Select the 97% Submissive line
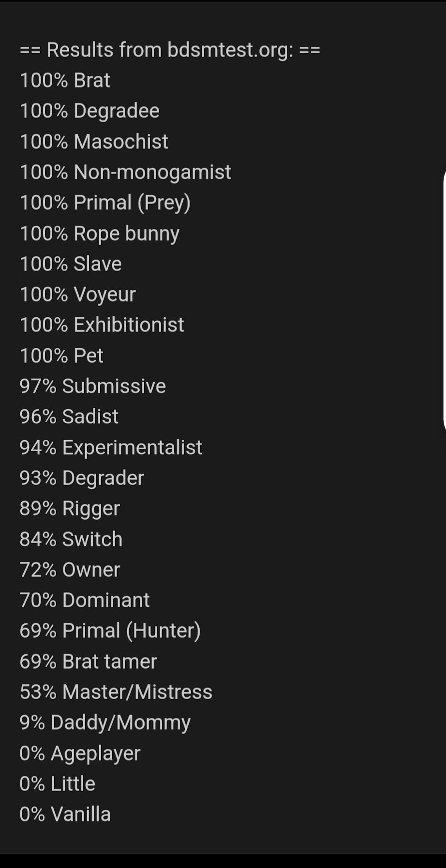The image size is (446, 868). click(92, 386)
